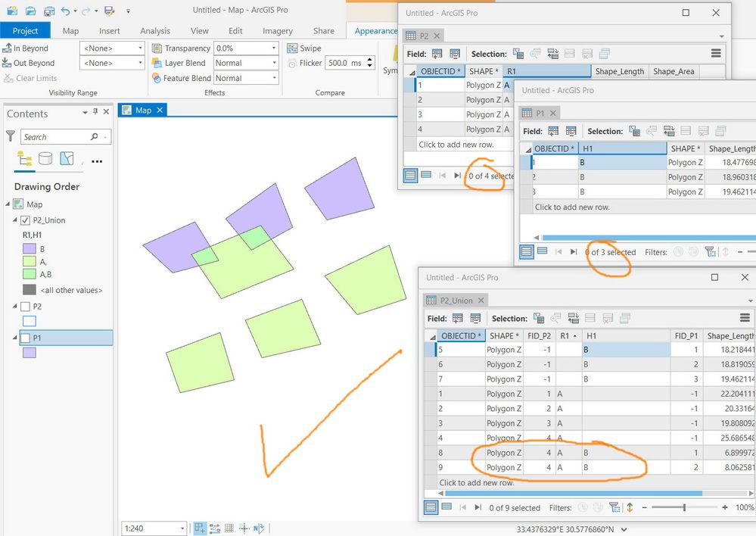Open Contents pane options dropdown arrow

click(85, 112)
